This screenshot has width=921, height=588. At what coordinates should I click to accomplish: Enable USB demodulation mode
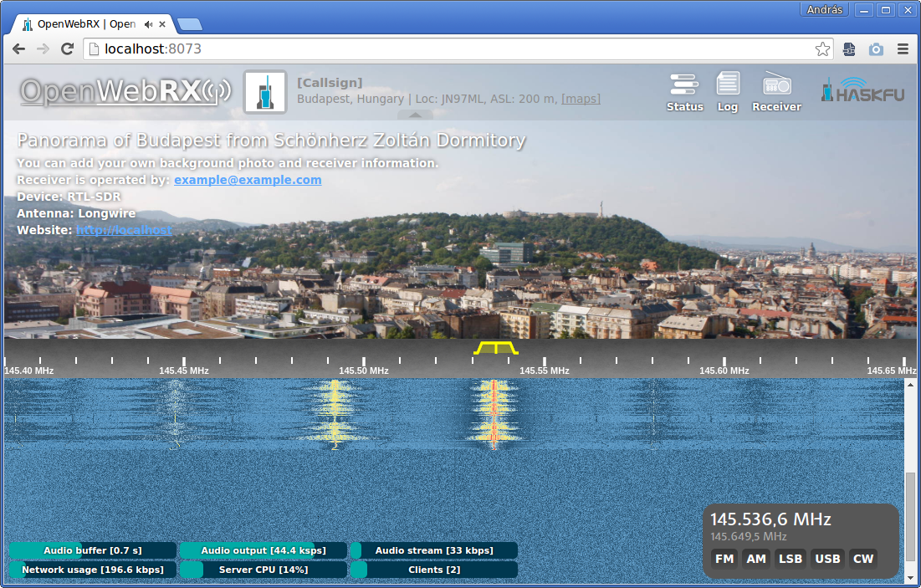pos(827,559)
